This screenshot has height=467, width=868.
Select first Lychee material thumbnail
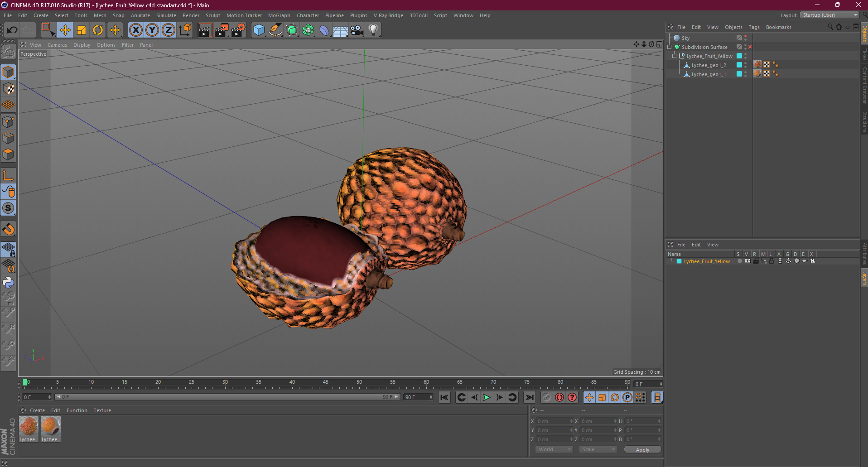pyautogui.click(x=29, y=429)
